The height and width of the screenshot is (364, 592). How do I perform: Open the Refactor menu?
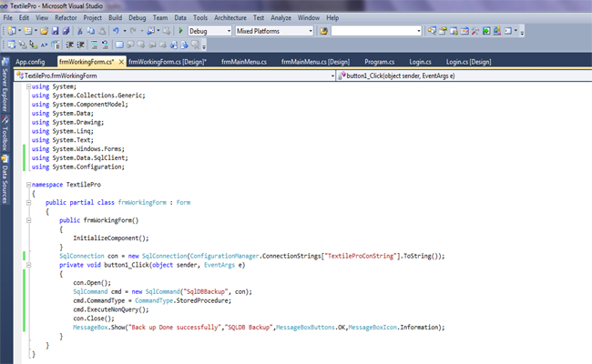coord(66,17)
